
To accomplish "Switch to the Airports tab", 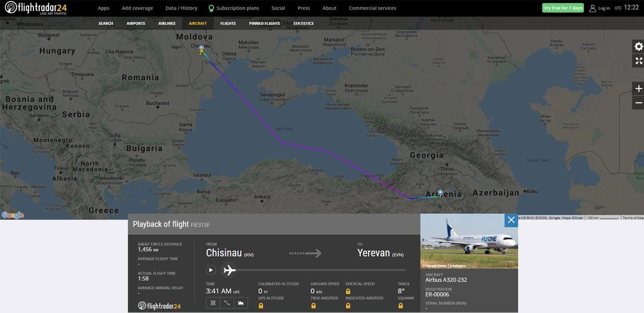I will pyautogui.click(x=136, y=24).
